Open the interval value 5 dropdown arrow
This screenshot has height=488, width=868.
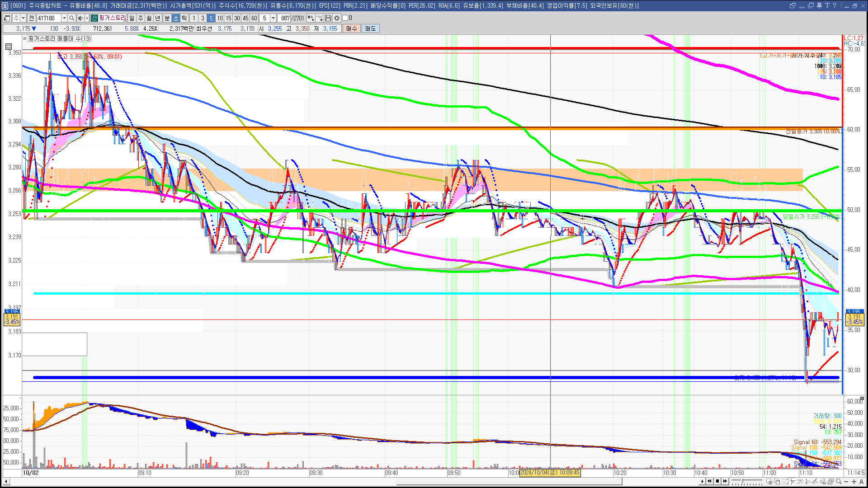pyautogui.click(x=273, y=18)
